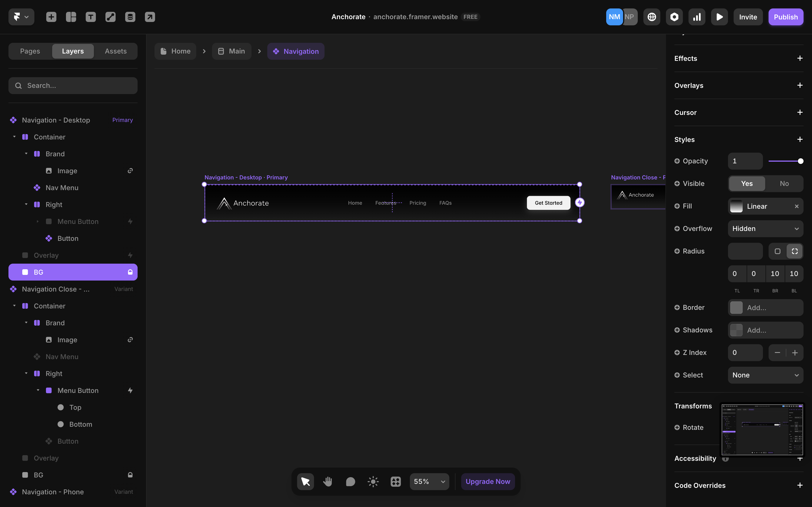Switch to the Assets tab
This screenshot has width=812, height=507.
[x=115, y=51]
